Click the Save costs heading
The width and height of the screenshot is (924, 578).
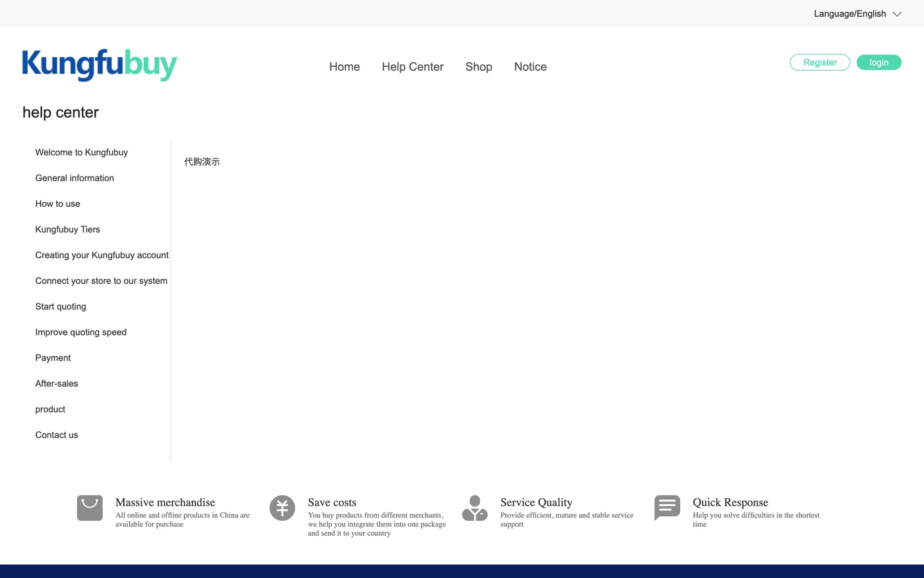(x=332, y=502)
